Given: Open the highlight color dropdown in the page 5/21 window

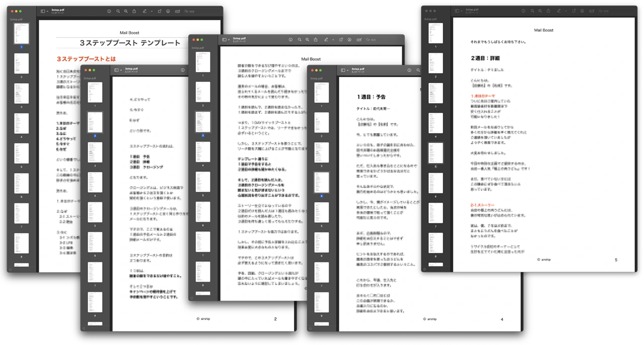Looking at the screenshot, I should 566,11.
